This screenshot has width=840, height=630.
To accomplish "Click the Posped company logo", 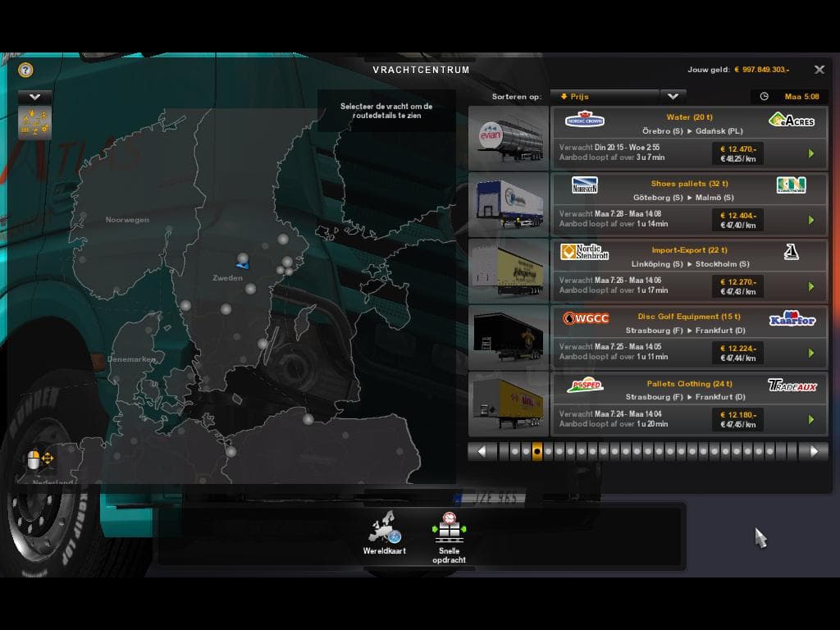I will click(x=585, y=385).
